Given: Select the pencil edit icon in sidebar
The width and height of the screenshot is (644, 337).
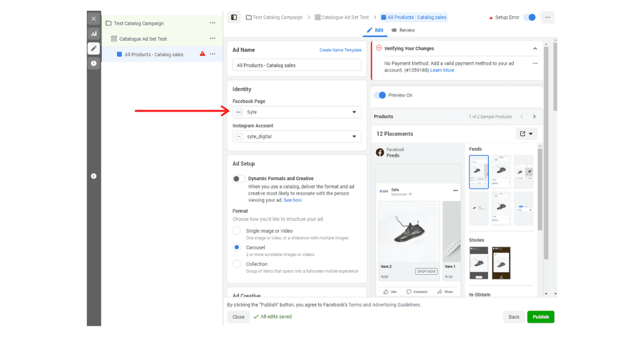Looking at the screenshot, I should 94,48.
